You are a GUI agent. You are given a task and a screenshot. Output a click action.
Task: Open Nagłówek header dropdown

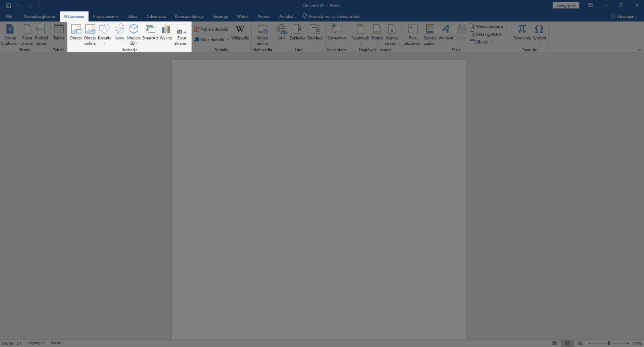pyautogui.click(x=360, y=34)
